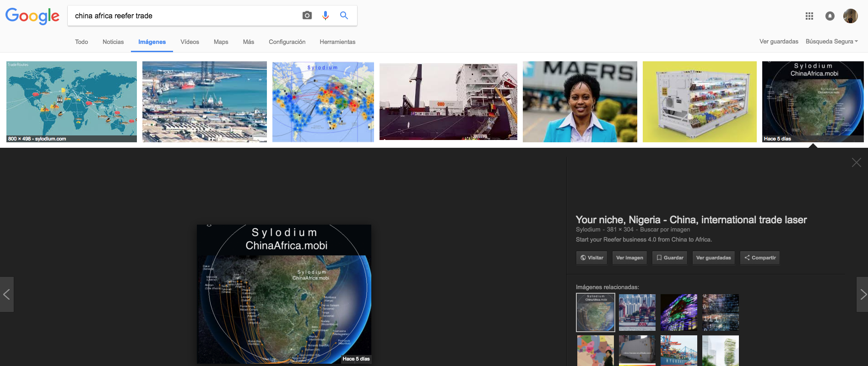Start voice search with the microphone icon
The width and height of the screenshot is (868, 366).
tap(325, 16)
